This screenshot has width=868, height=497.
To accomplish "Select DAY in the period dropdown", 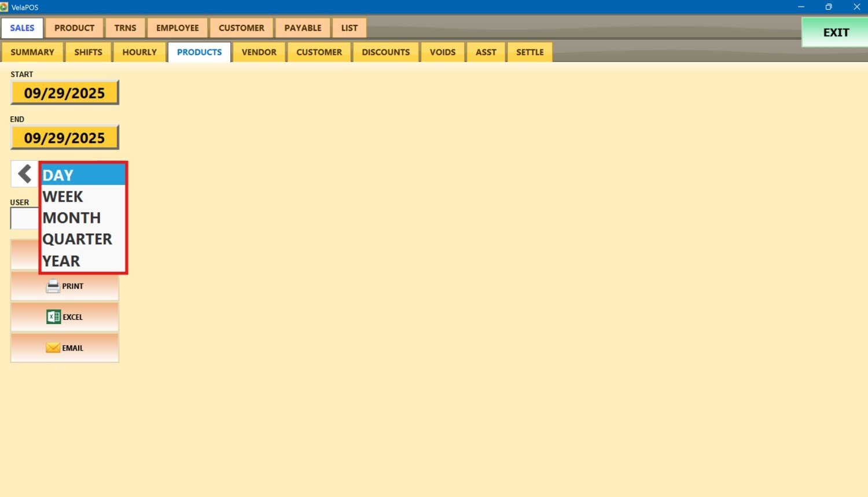I will click(83, 175).
